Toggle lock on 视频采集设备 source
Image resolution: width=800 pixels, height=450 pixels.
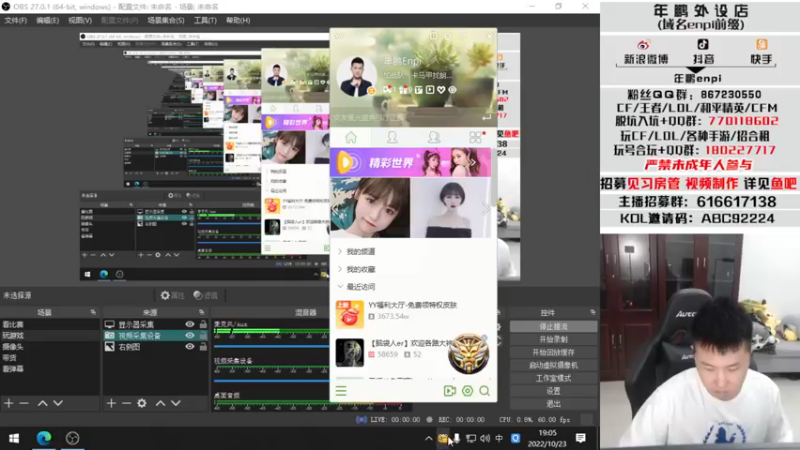click(203, 336)
